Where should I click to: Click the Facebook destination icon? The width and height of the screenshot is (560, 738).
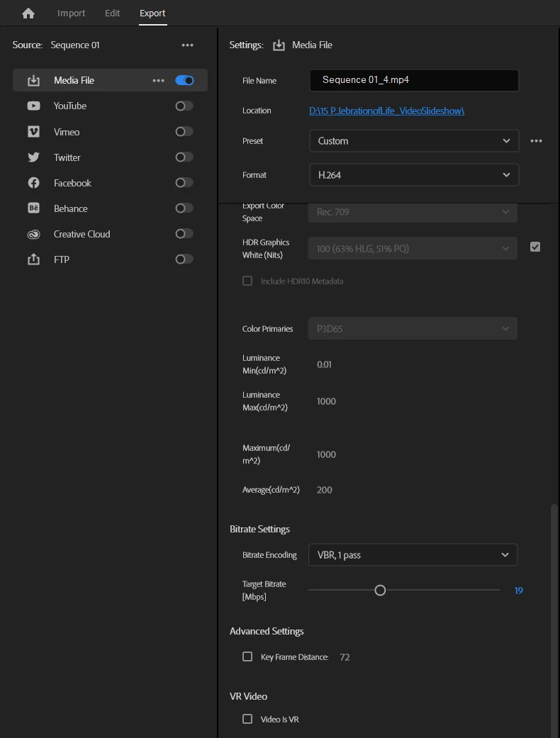pos(33,183)
